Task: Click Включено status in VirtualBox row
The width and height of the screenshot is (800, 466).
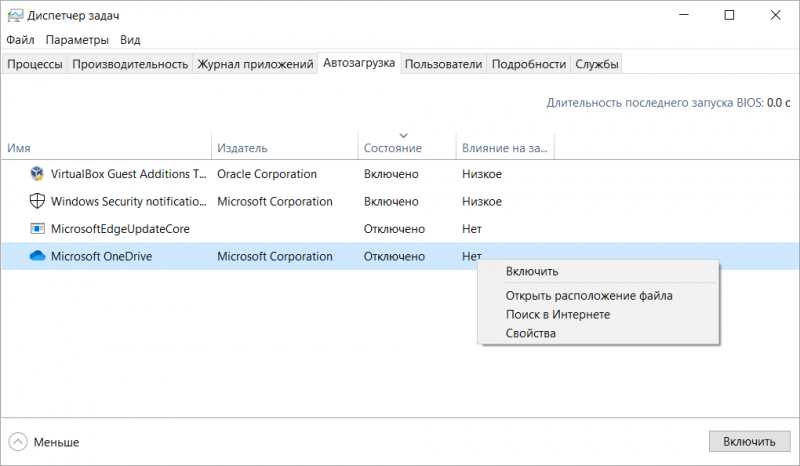Action: 391,174
